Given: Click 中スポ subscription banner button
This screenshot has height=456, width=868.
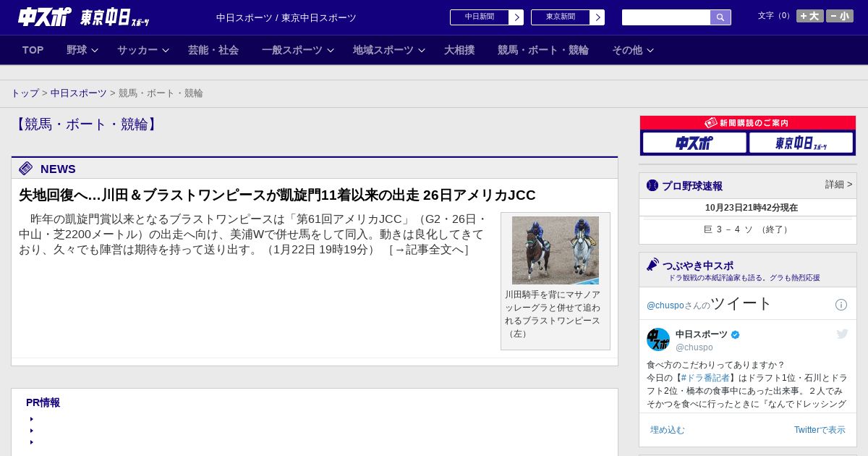Looking at the screenshot, I should click(694, 143).
